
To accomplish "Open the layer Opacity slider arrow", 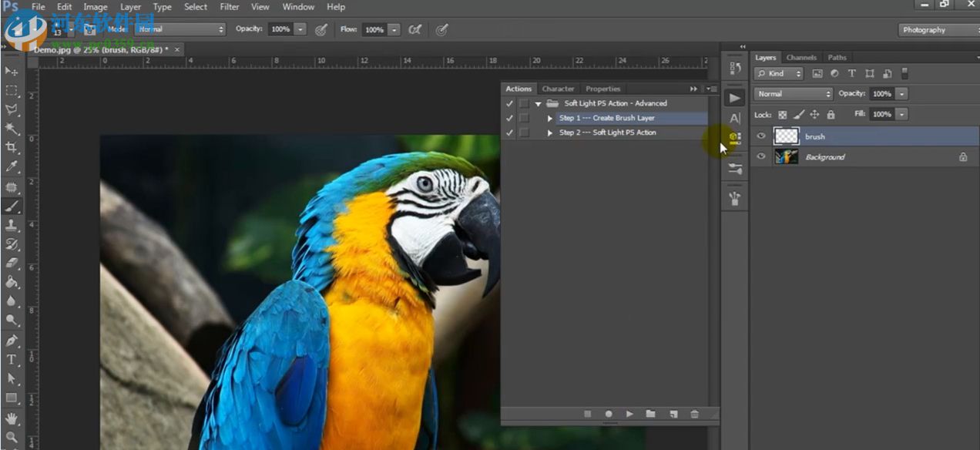I will click(x=901, y=94).
